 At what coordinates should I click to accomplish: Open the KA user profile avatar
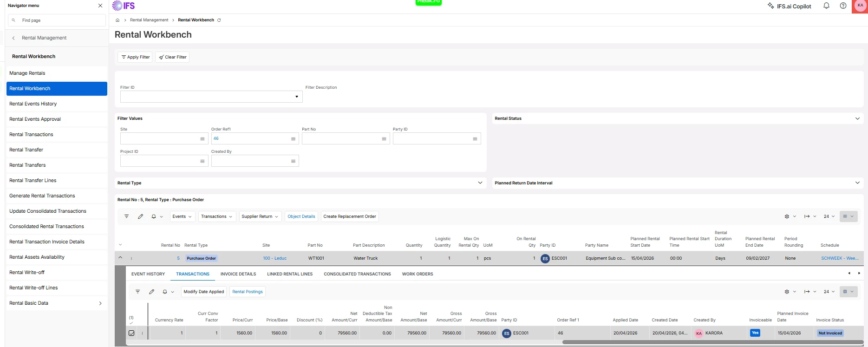coord(860,6)
